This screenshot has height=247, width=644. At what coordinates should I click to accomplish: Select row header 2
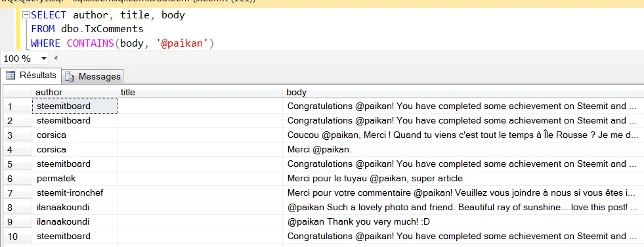tap(17, 121)
